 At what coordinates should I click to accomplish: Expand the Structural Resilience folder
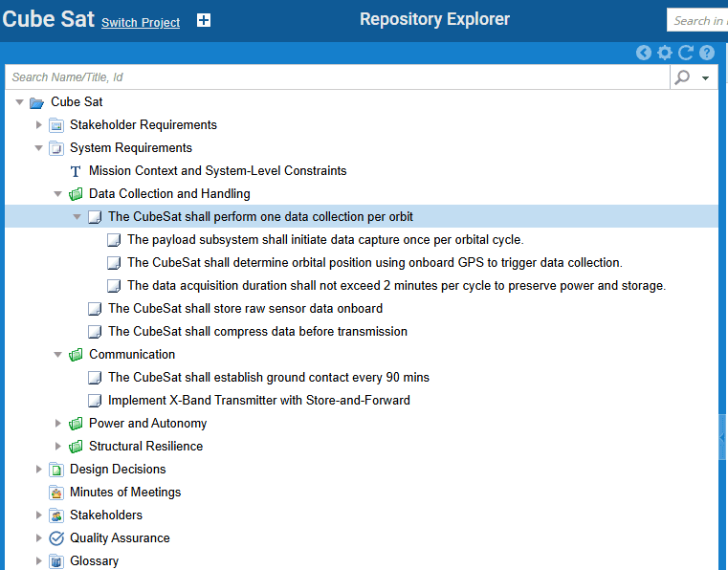[x=58, y=447]
